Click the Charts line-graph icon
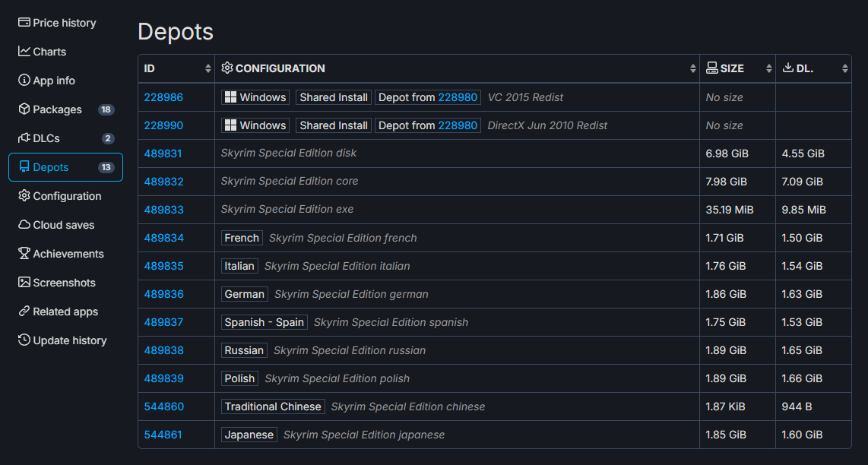Screen dimensions: 868x465 point(24,52)
